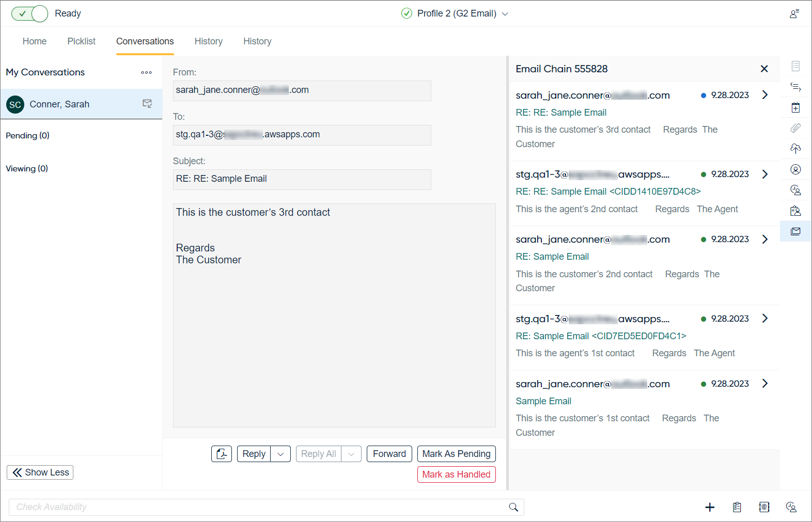Viewport: 812px width, 522px height.
Task: Click "This is the agent's 1st contact" preview
Action: [x=575, y=353]
